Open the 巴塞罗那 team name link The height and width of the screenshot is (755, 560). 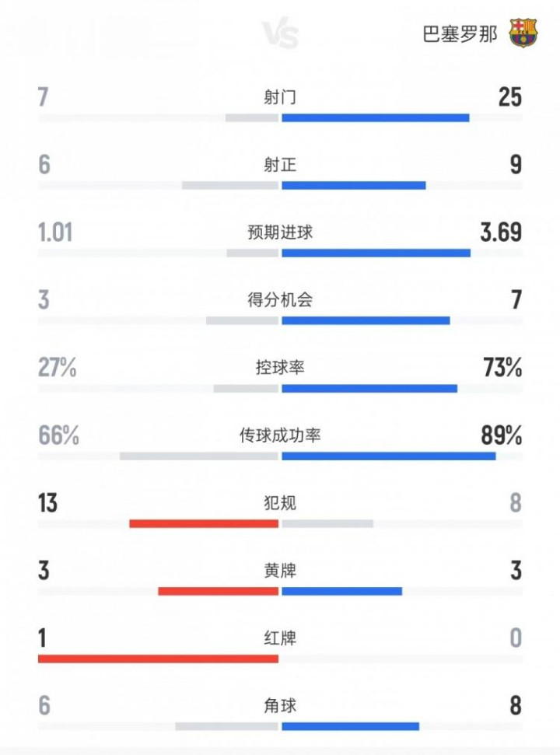459,35
